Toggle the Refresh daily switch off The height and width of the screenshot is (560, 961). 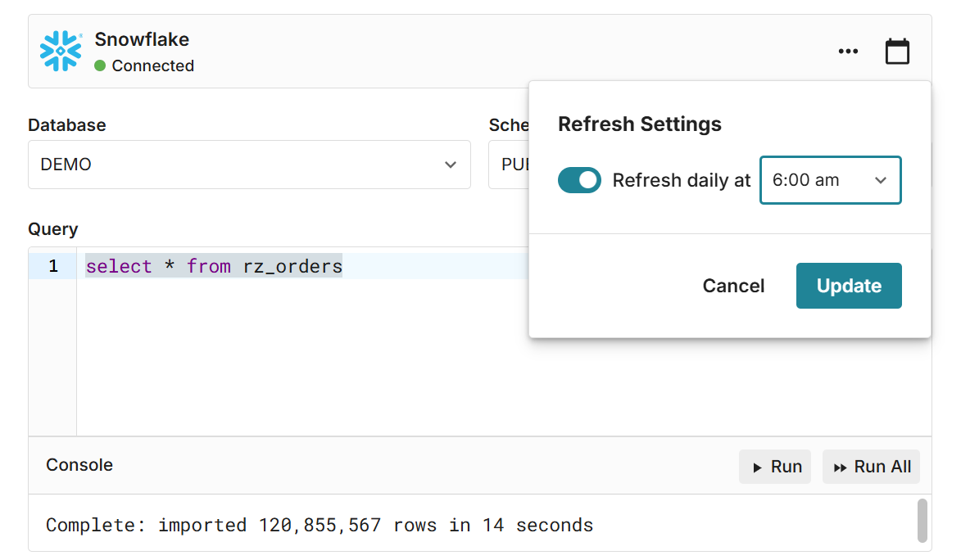pyautogui.click(x=579, y=180)
